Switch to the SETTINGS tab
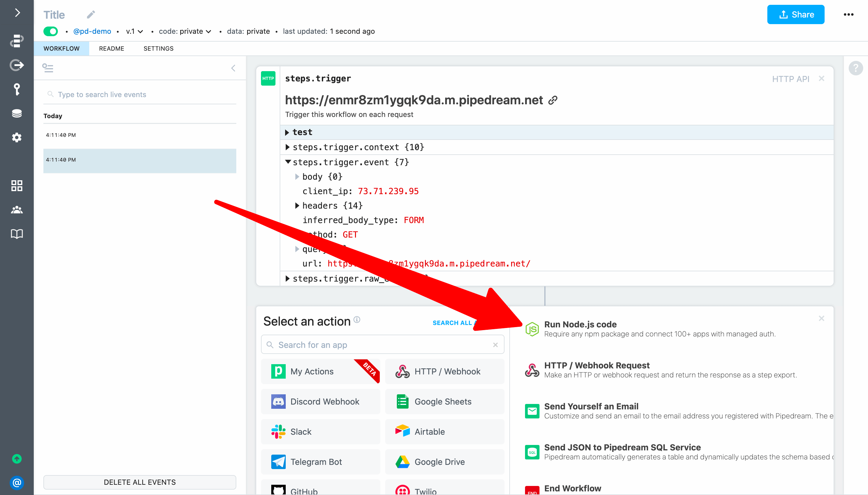This screenshot has height=495, width=868. coord(158,49)
